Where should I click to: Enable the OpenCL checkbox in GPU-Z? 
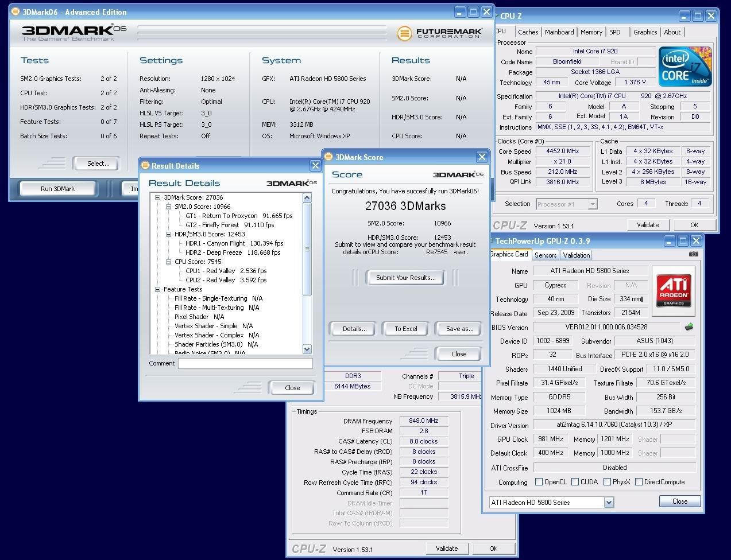[539, 482]
